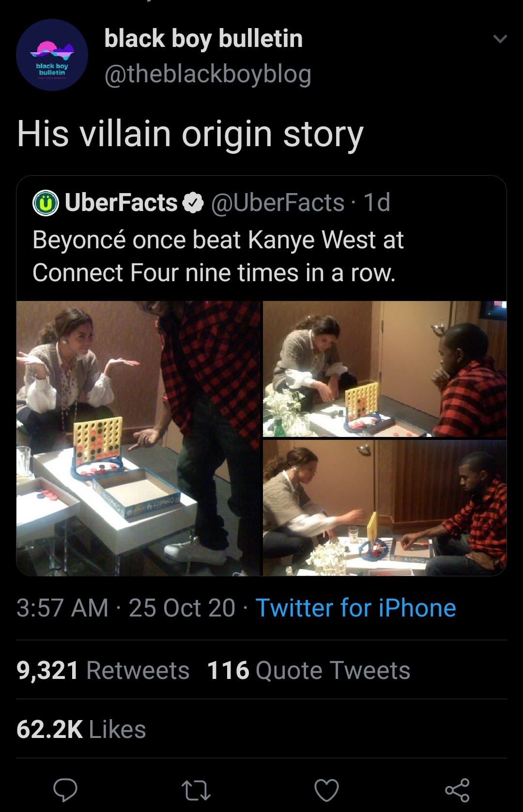Tap the UberFacts green avatar icon

45,203
